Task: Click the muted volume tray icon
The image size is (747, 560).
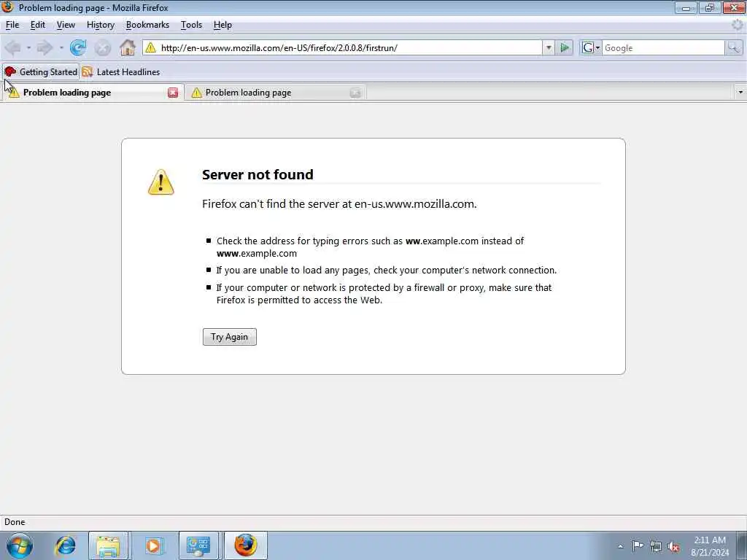Action: [x=673, y=547]
